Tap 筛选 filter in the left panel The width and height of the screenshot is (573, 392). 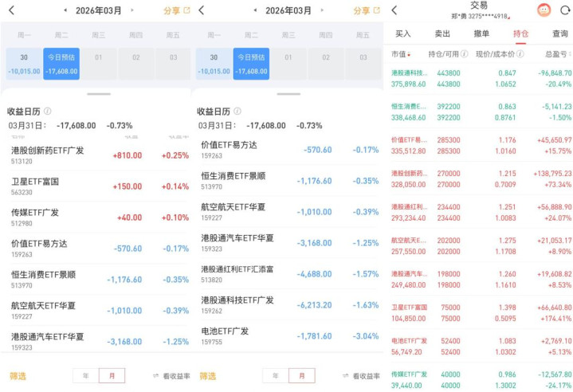tap(18, 376)
